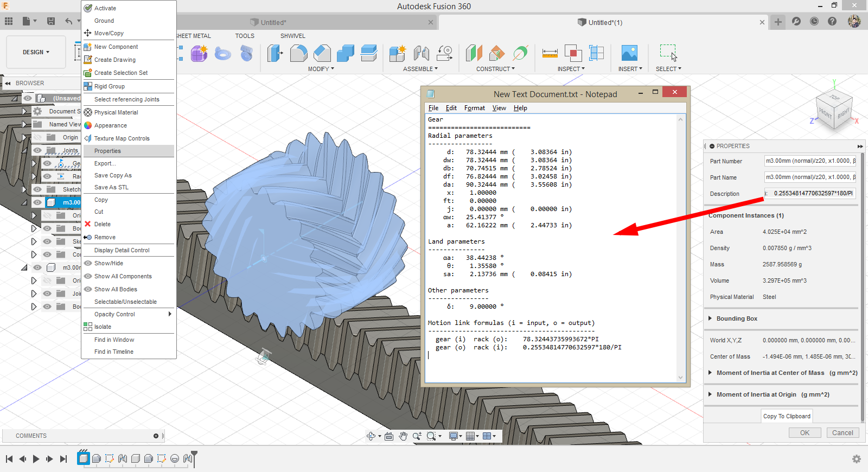Open the Job Status clock icon
868x472 pixels.
(814, 22)
